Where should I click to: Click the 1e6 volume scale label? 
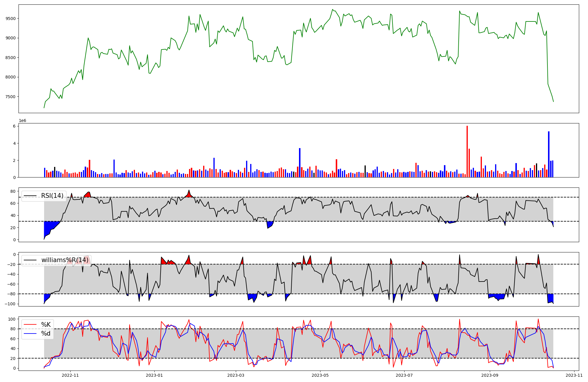pos(22,121)
